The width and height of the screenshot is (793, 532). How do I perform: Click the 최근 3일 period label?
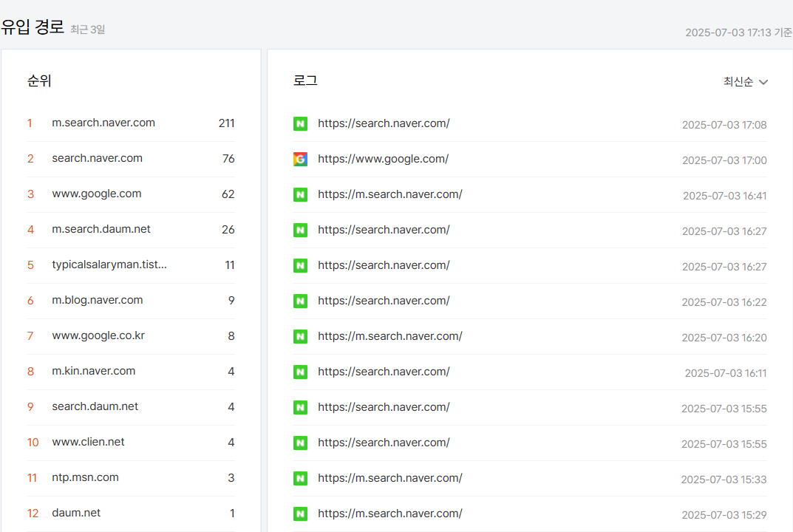(x=87, y=30)
